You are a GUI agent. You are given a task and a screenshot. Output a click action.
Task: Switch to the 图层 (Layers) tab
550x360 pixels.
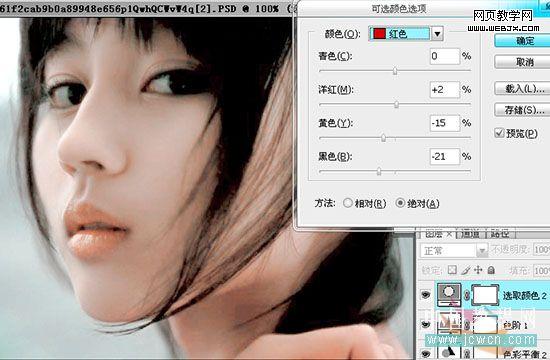point(434,234)
